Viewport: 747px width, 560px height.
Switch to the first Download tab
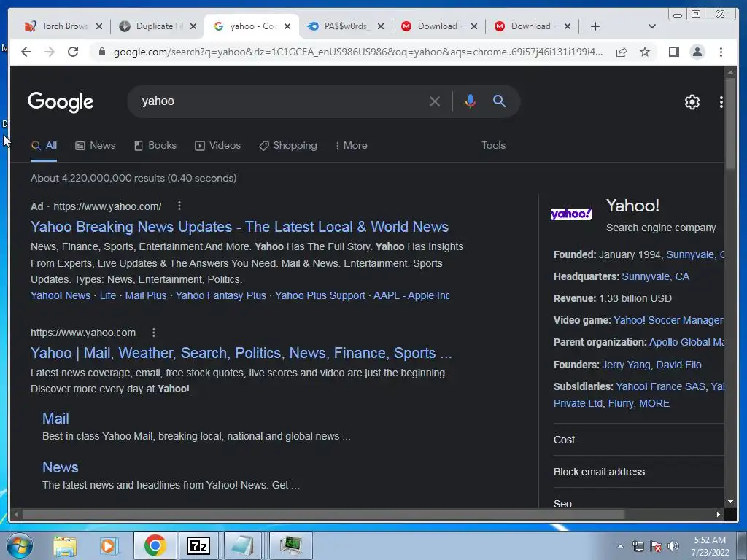point(437,26)
